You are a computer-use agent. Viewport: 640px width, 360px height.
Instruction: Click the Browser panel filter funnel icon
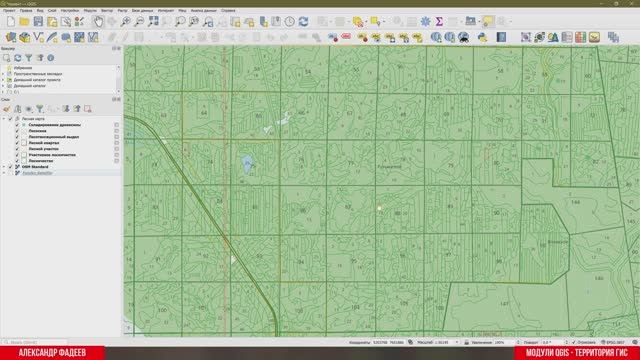[x=29, y=58]
